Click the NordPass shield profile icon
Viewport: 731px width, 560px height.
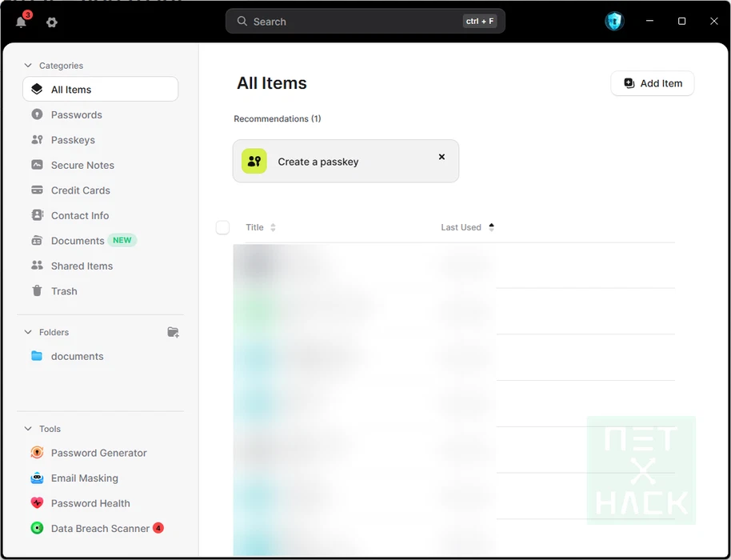613,22
